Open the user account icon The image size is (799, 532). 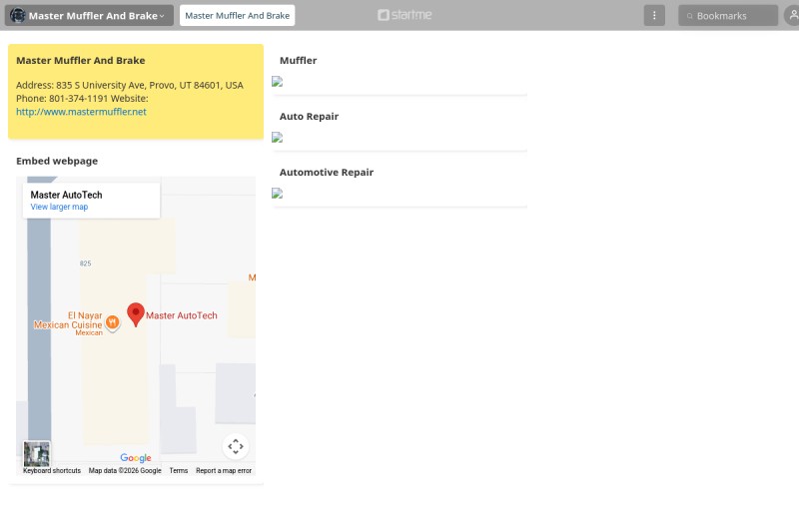pyautogui.click(x=792, y=15)
